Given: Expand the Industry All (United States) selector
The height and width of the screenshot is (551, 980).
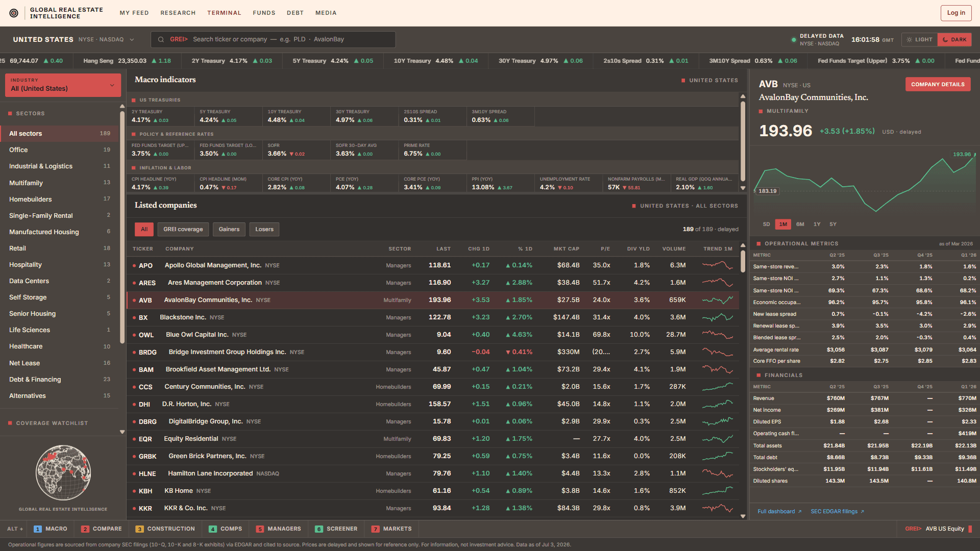Looking at the screenshot, I should pyautogui.click(x=63, y=85).
